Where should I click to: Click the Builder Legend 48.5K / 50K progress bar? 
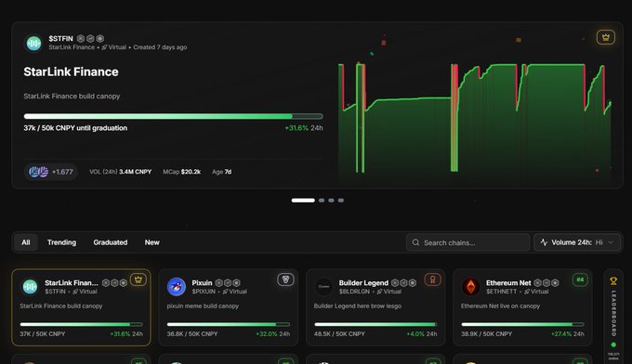(x=375, y=324)
